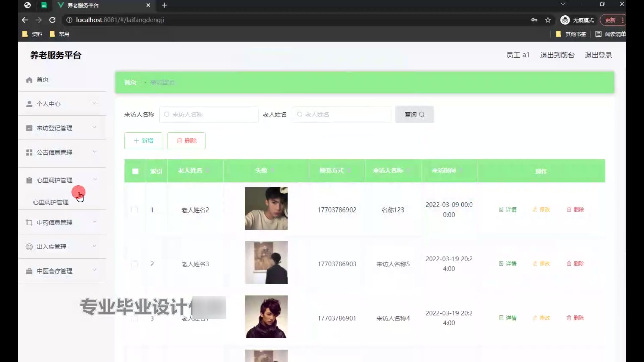The height and width of the screenshot is (362, 644).
Task: Click the person icon for 个人中心
Action: [29, 104]
